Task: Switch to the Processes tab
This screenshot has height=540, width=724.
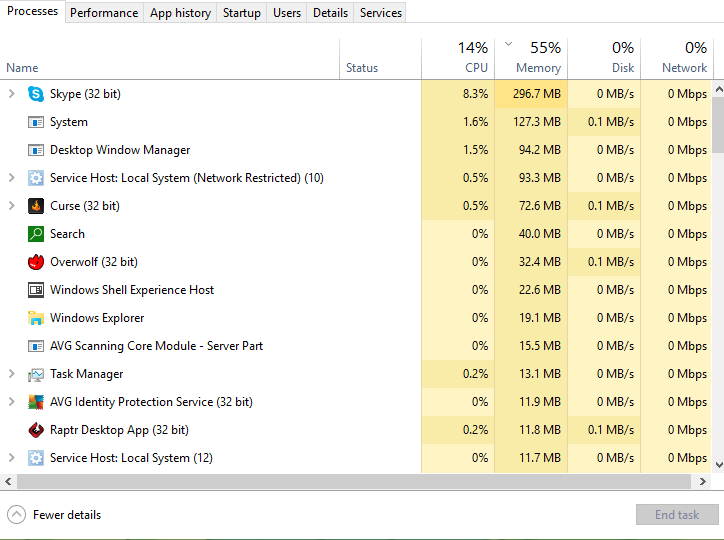Action: [x=32, y=11]
